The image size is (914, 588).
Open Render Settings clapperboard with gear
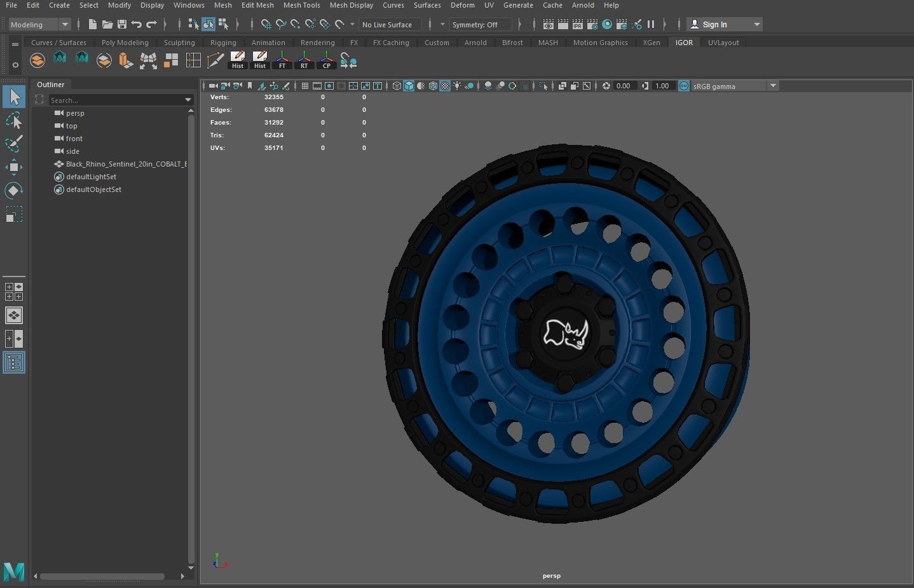[x=592, y=24]
